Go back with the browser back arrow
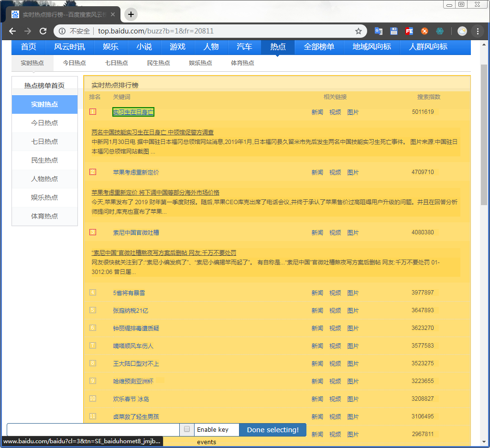Viewport: 490px width, 448px height. tap(12, 31)
